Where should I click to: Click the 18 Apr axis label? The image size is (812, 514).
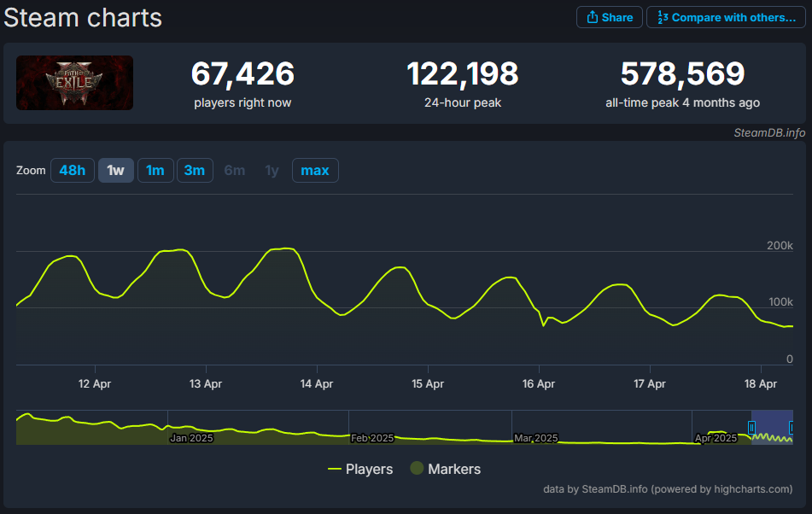pyautogui.click(x=761, y=384)
